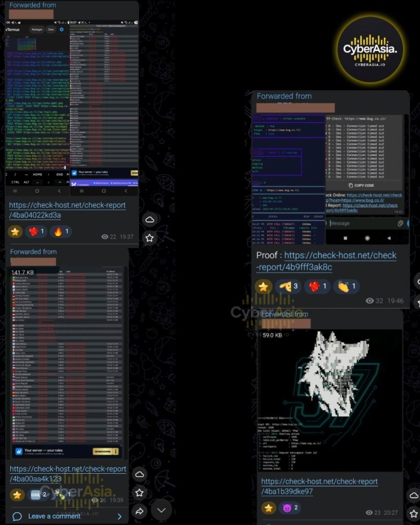Click the COOL reaction with count 2
Viewport: 420px width, 525px height.
point(38,495)
